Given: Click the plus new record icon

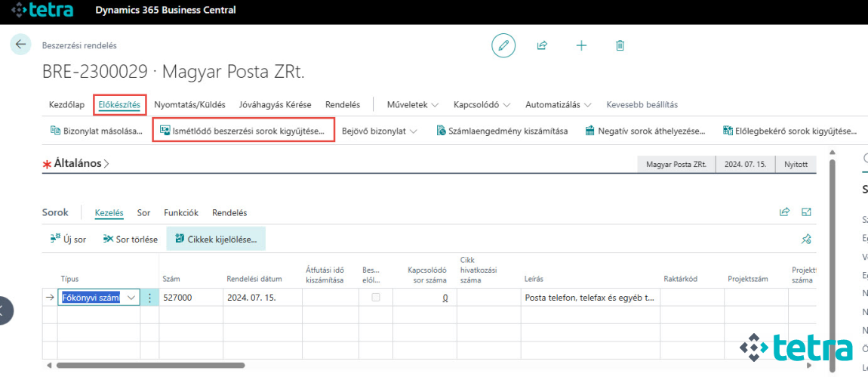Looking at the screenshot, I should [581, 45].
